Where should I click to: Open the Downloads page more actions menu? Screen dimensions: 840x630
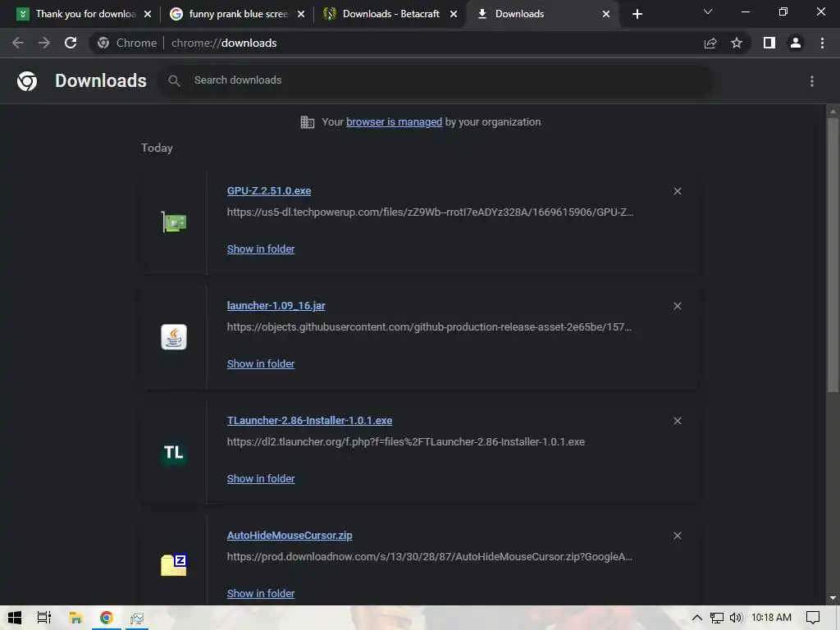[x=812, y=81]
